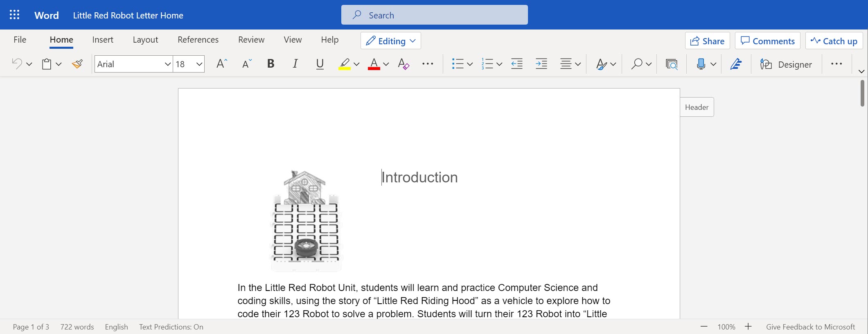Open the Editing mode dropdown

point(390,41)
